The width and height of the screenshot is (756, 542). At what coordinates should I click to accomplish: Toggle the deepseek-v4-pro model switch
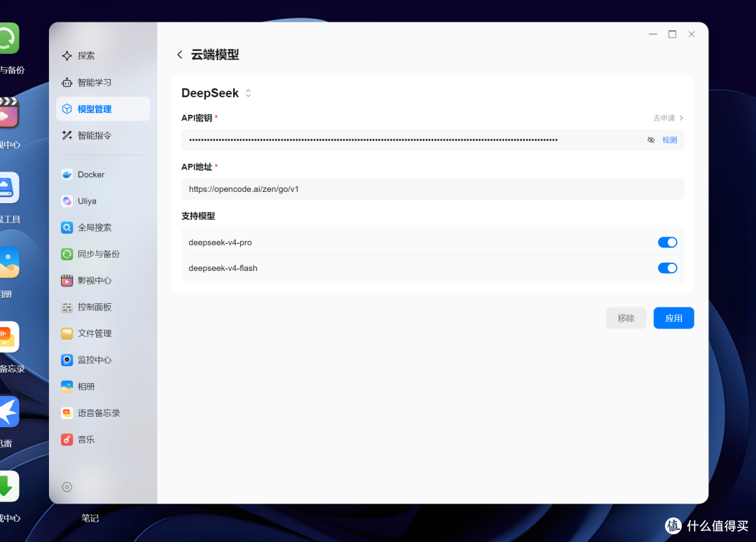click(x=668, y=242)
